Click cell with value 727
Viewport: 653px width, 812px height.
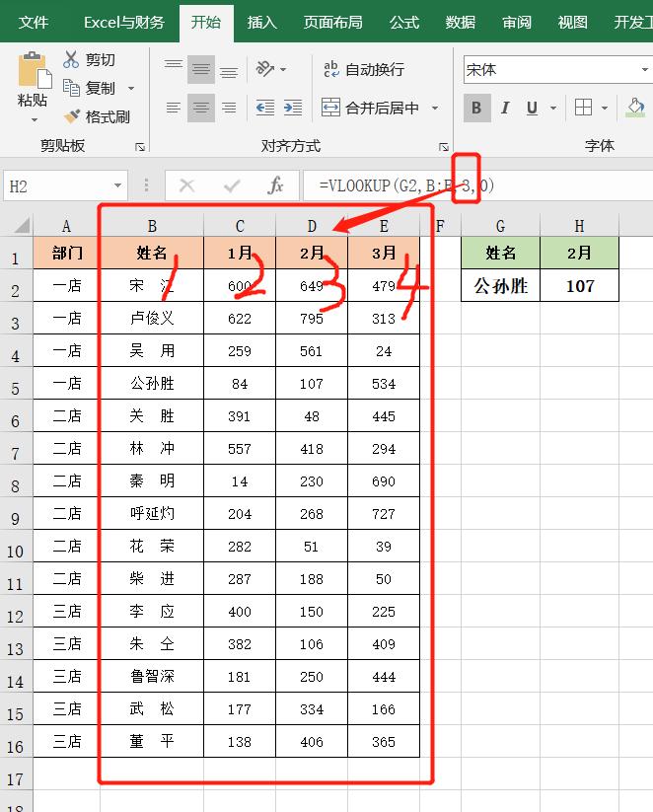pos(384,514)
